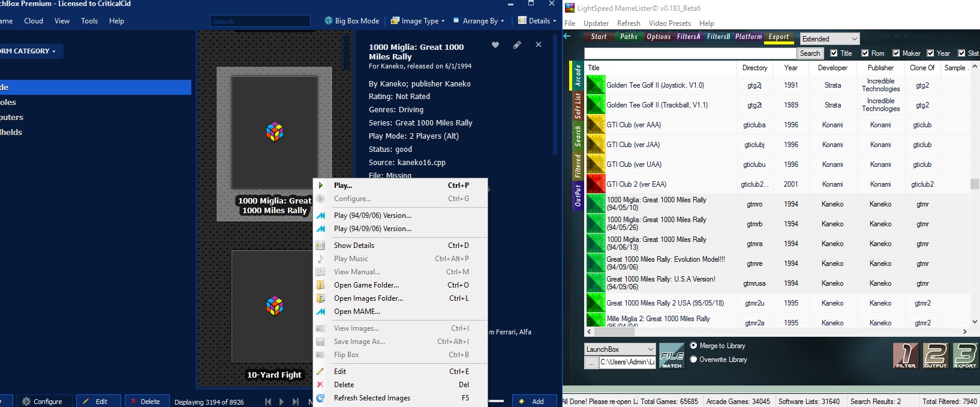Click the green icon for Golden Tee Golf II (Joystick, V1.0)
Viewport: 980px width, 407px height.
coord(596,85)
